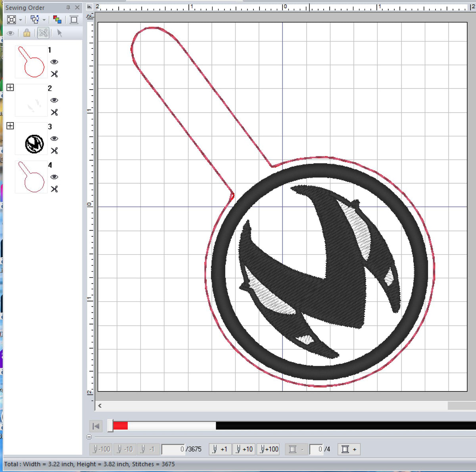The height and width of the screenshot is (472, 476).
Task: Click the red-green-blue color squares icon
Action: pyautogui.click(x=57, y=19)
